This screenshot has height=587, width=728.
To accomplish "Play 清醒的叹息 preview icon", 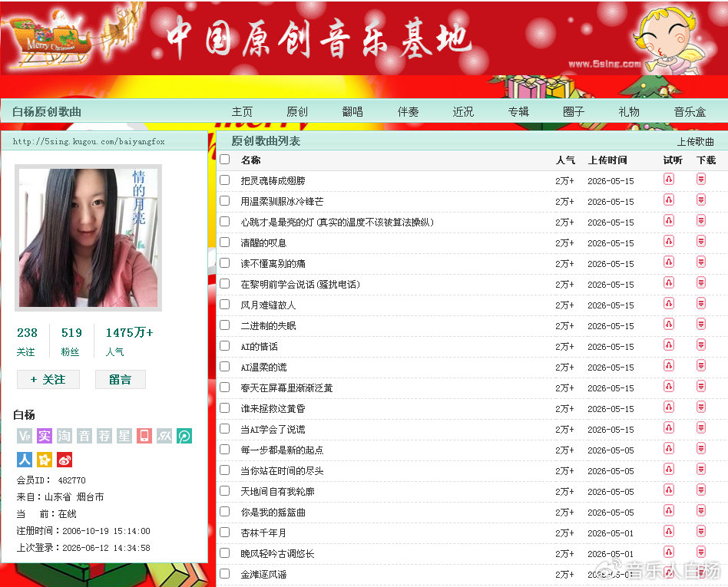I will tap(669, 241).
